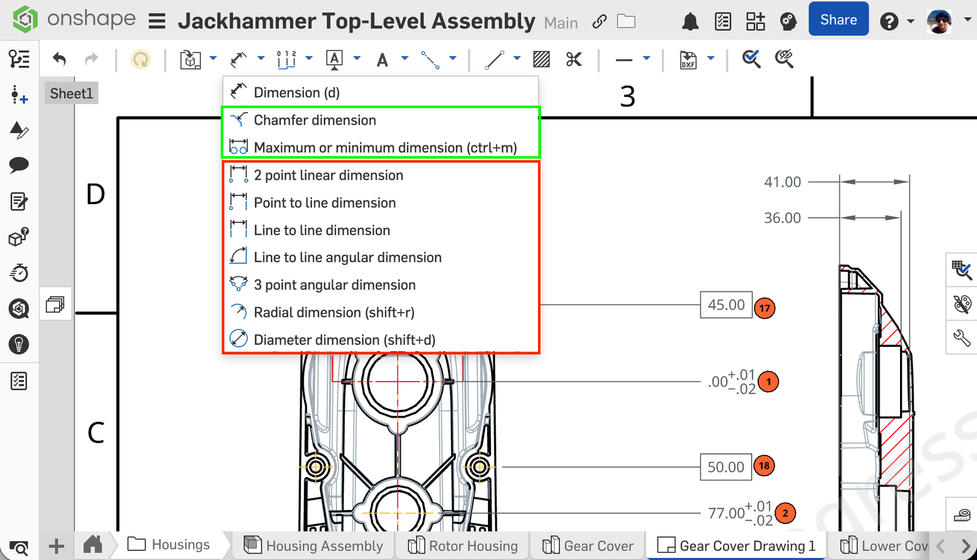The image size is (977, 560).
Task: Select Radial dimension menu entry
Action: click(x=333, y=313)
